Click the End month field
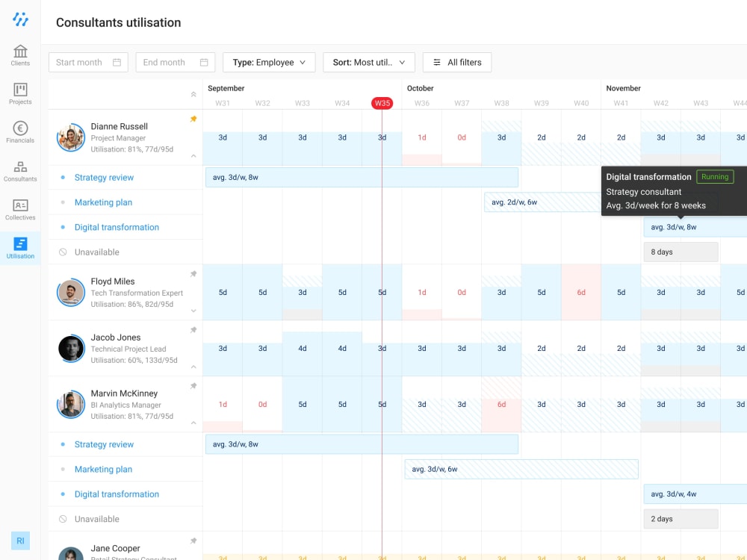 click(176, 63)
